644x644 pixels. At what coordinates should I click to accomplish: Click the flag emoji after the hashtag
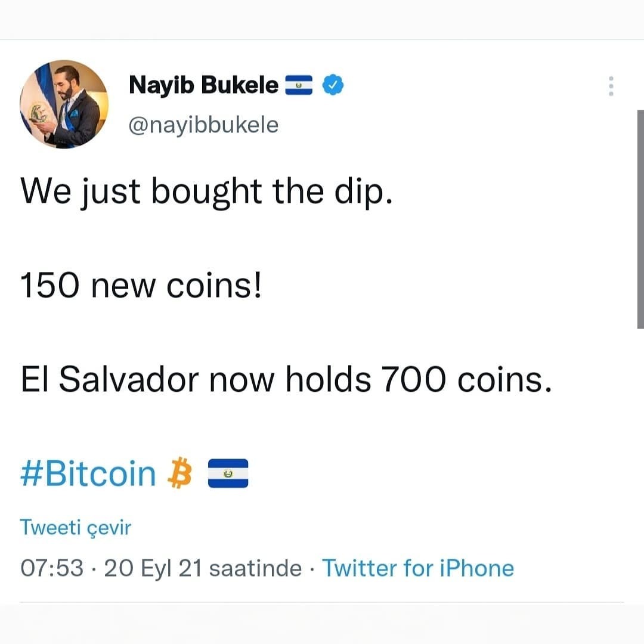point(228,473)
